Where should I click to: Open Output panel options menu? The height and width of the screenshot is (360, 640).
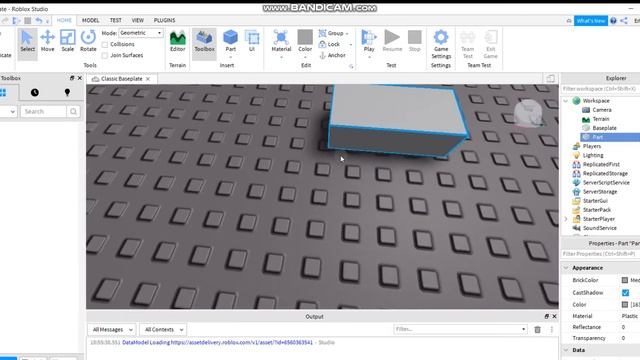point(552,329)
